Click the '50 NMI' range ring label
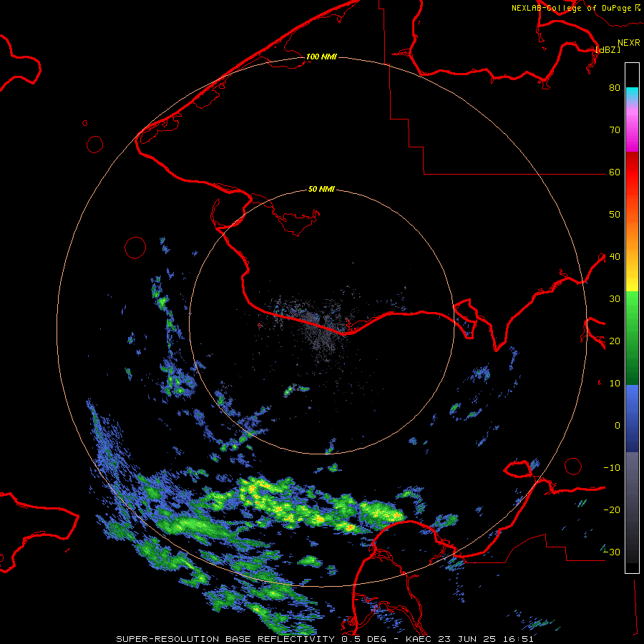Viewport: 644px width, 644px height. pos(321,189)
